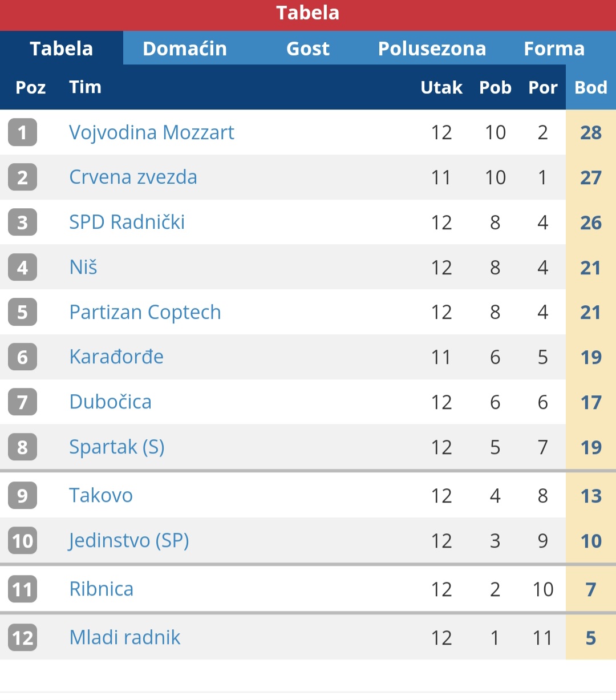Click the Bod column header
This screenshot has height=700, width=616.
pos(591,87)
